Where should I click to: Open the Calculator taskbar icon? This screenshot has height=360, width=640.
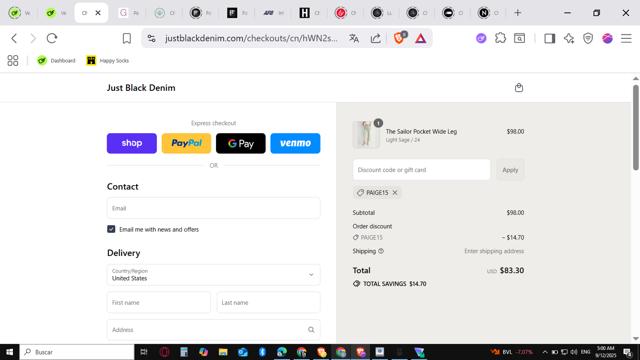click(x=184, y=352)
